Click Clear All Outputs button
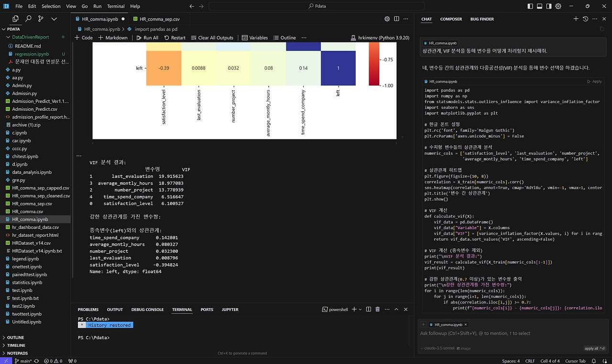Screen dimensions: 612x364 212,38
